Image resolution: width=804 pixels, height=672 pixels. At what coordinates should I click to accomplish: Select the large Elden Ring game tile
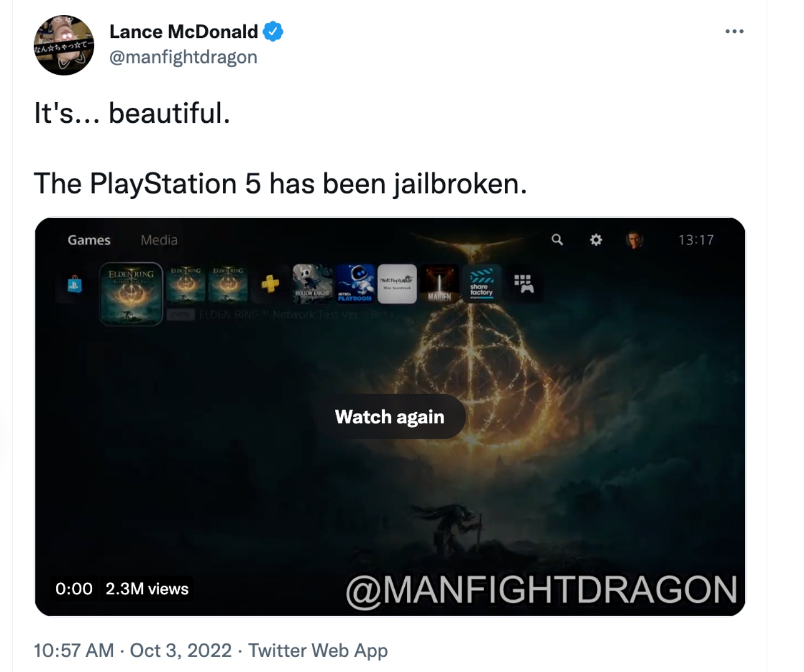(x=131, y=293)
